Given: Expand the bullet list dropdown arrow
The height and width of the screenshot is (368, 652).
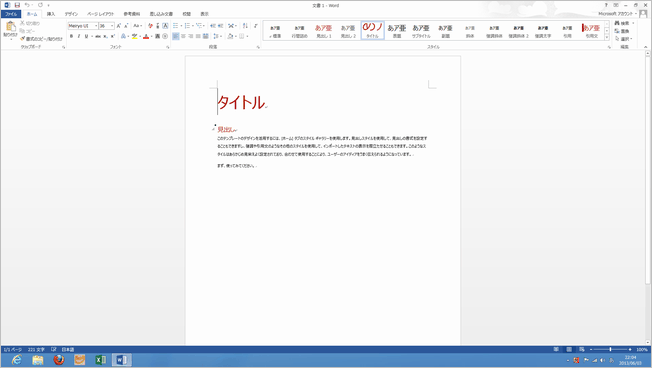Looking at the screenshot, I should 181,26.
